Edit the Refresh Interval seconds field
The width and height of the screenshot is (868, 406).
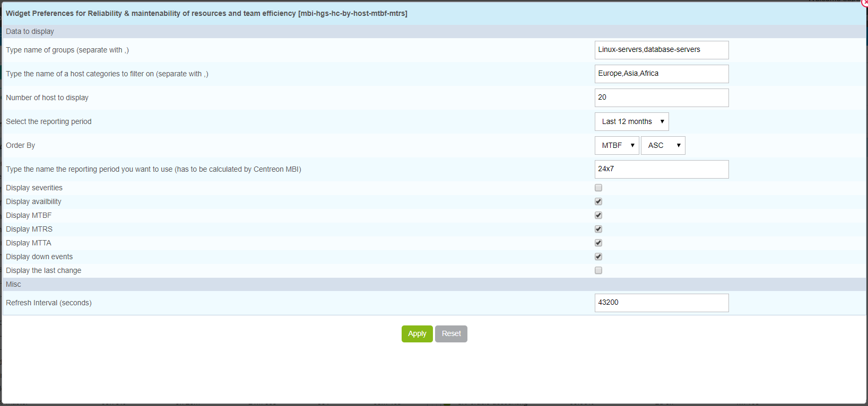(661, 303)
